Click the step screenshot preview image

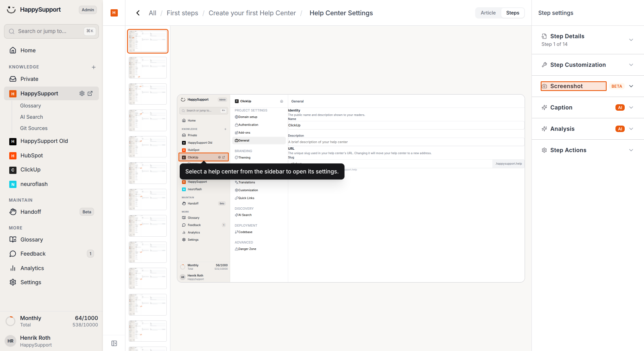[x=351, y=188]
